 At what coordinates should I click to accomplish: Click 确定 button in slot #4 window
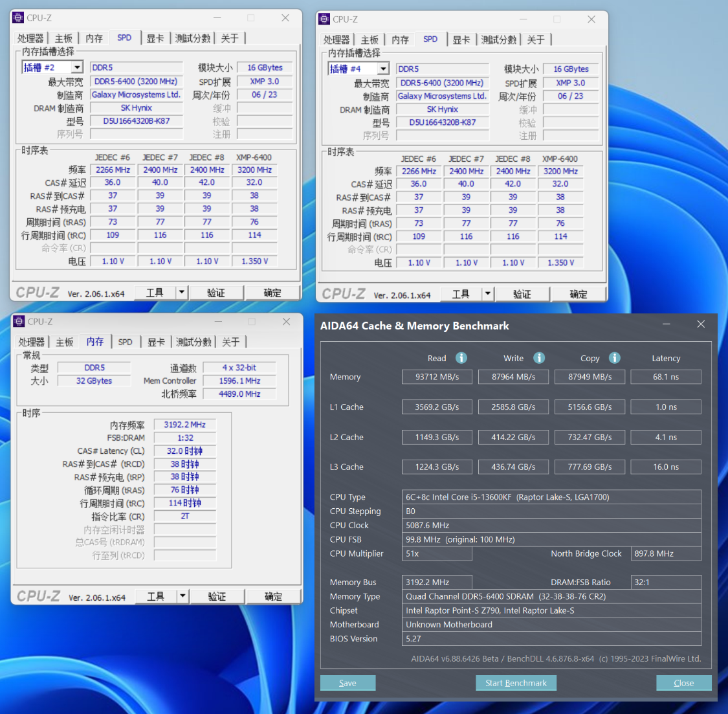tap(579, 294)
